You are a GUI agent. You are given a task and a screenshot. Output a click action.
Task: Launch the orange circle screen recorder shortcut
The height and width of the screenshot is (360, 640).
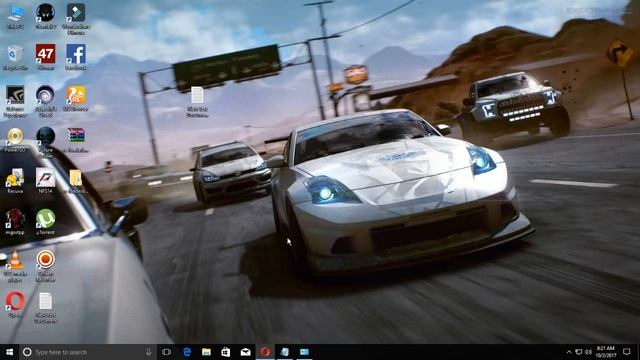point(45,266)
